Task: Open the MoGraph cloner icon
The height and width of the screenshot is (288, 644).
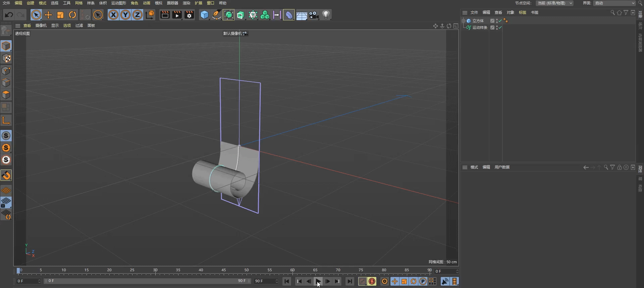Action: [x=253, y=15]
